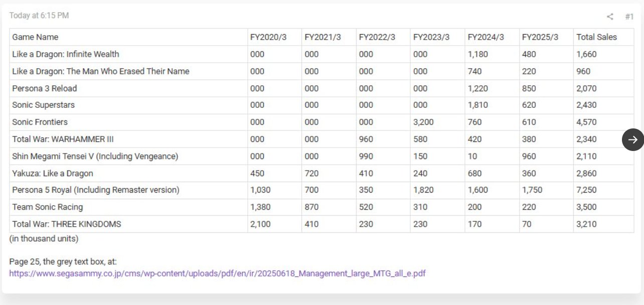
Task: Click the share icon on post #1
Action: (x=610, y=17)
